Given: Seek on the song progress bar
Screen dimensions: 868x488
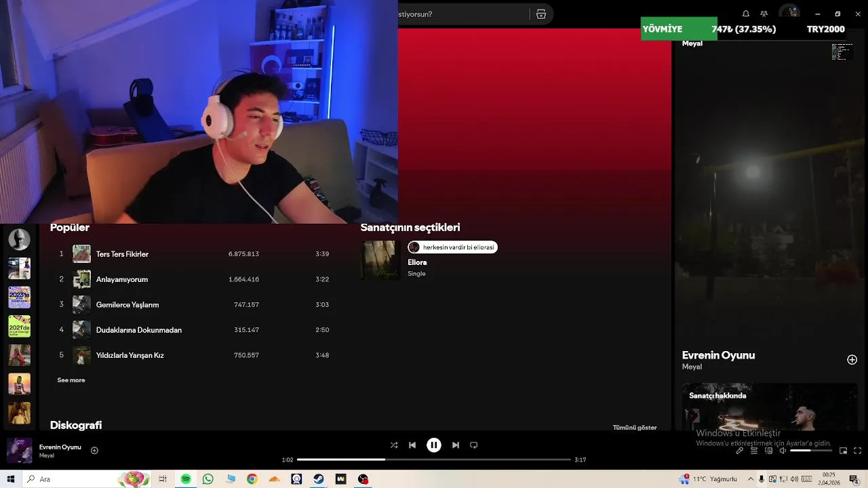Looking at the screenshot, I should tap(434, 460).
